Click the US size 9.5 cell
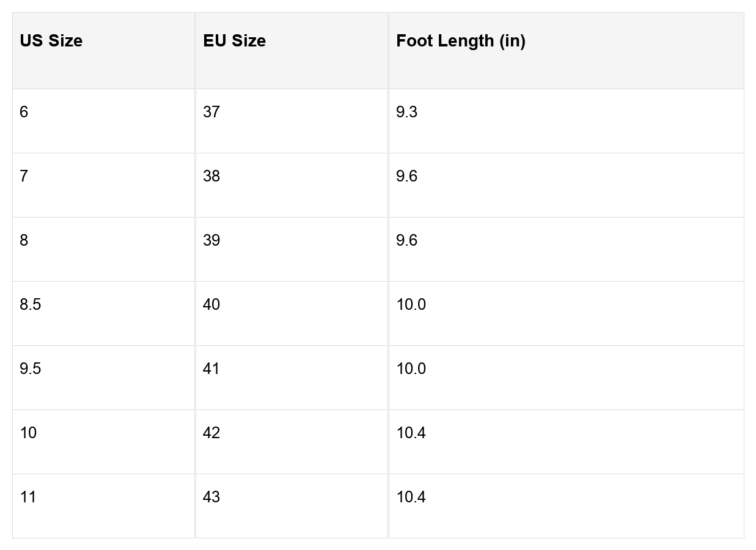Image resolution: width=756 pixels, height=550 pixels. 31,369
